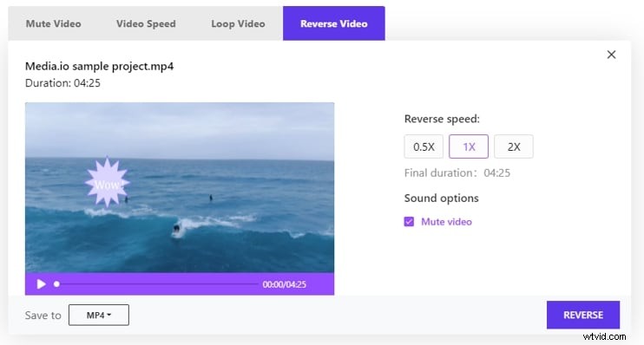Open the Video Speed tab

tap(146, 23)
